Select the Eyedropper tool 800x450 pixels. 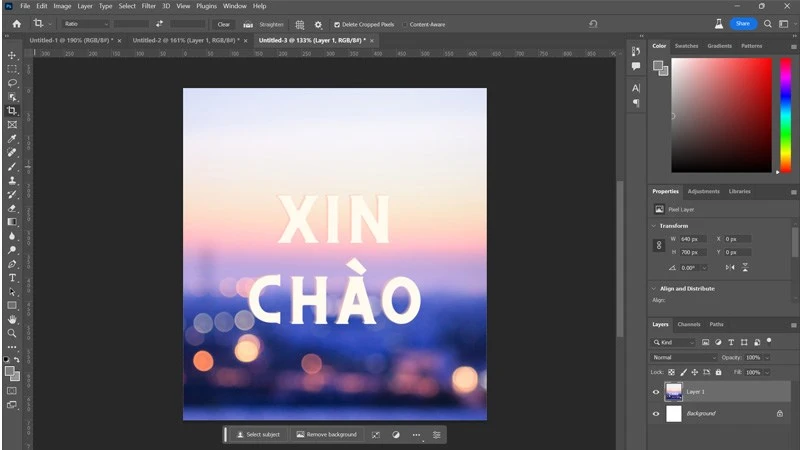(12, 139)
